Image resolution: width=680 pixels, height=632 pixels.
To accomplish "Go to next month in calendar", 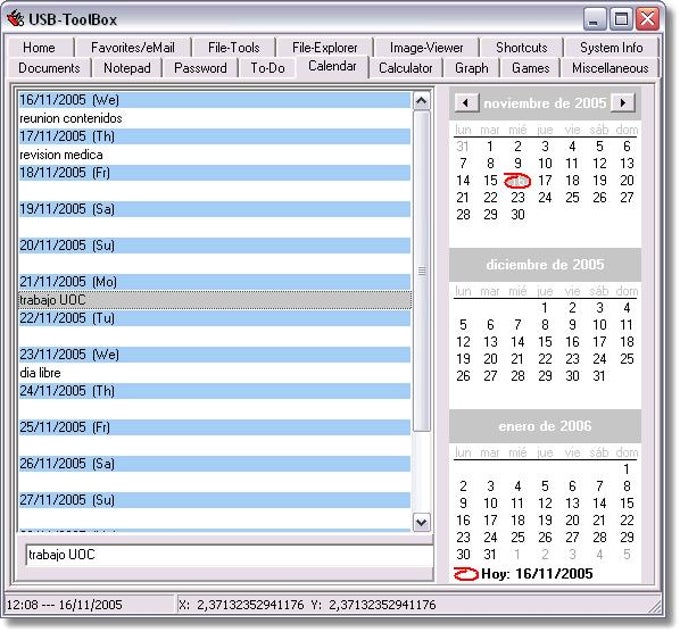I will [623, 103].
